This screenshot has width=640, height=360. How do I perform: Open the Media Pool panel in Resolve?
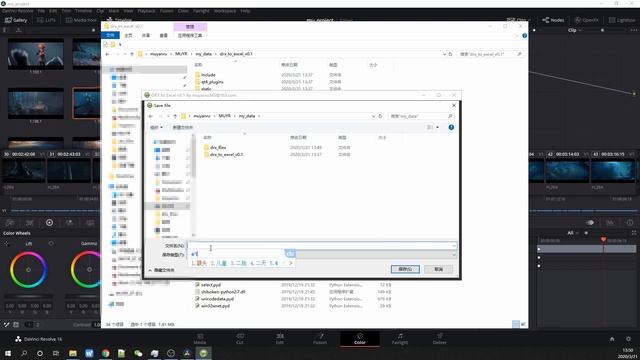tap(81, 20)
